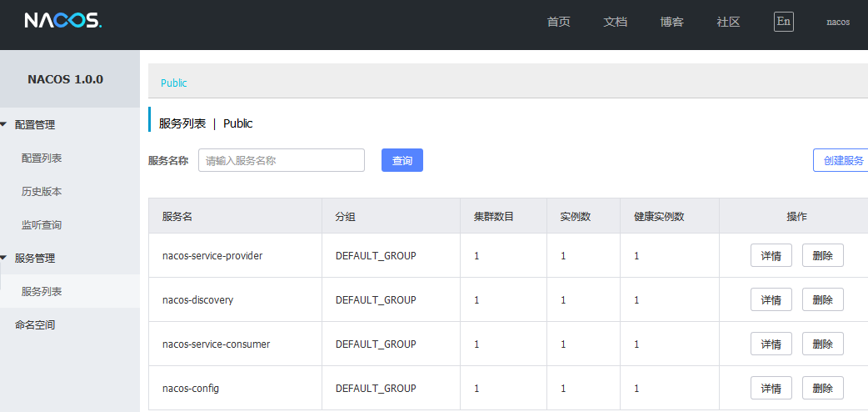Click the nacos-service-consumer service name

pos(216,344)
